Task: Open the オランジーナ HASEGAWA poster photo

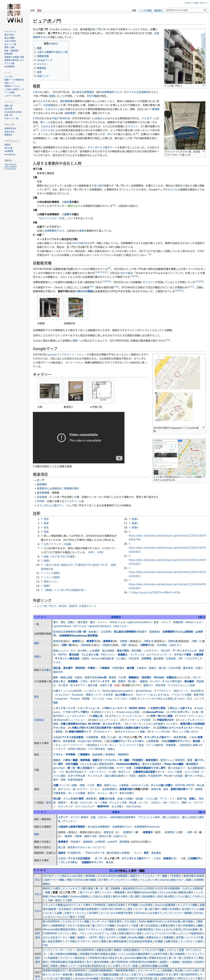Action: [185, 126]
